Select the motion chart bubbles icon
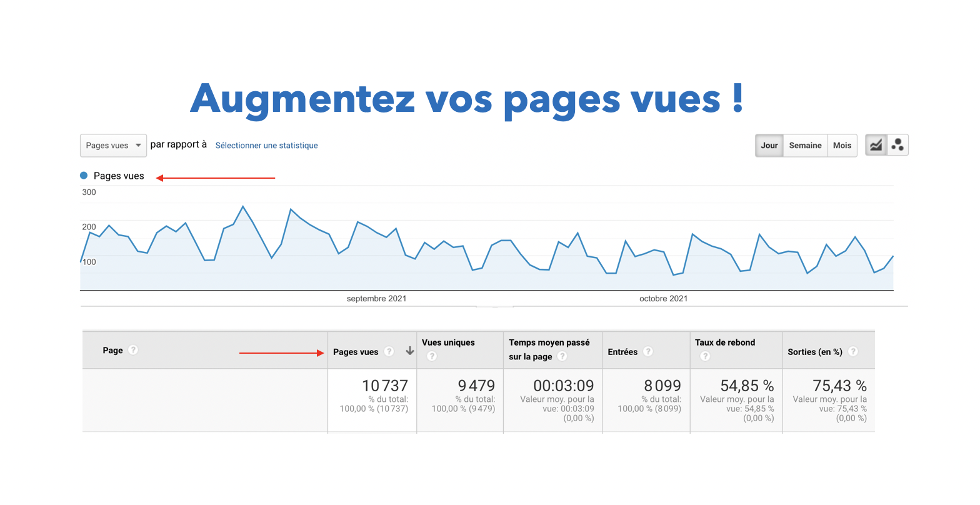 (x=897, y=145)
